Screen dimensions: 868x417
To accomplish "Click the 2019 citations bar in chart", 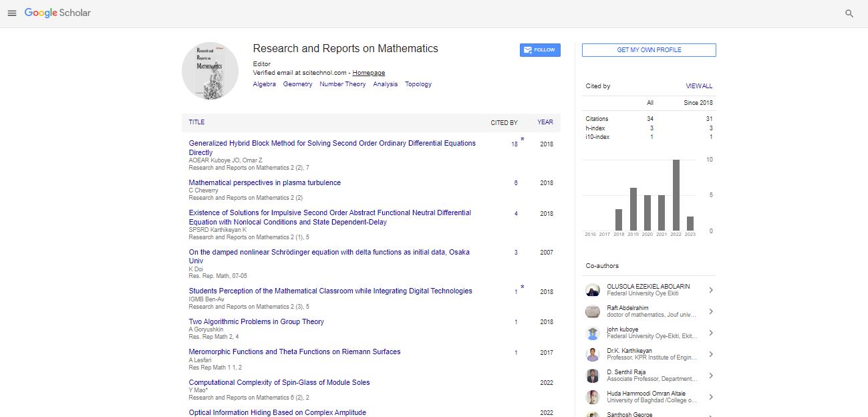I will click(633, 209).
